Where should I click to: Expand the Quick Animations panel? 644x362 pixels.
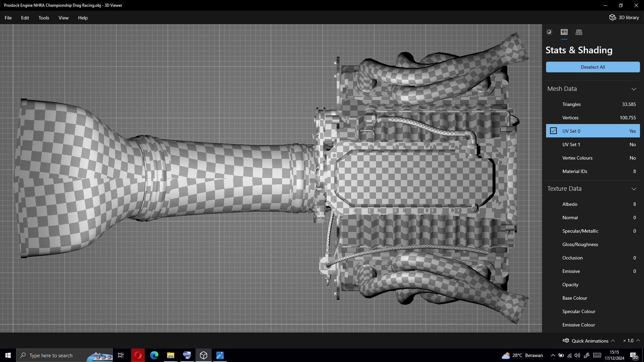point(613,341)
